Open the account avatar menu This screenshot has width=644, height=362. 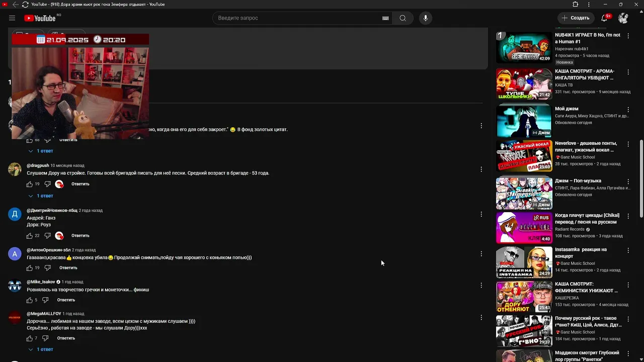click(623, 18)
